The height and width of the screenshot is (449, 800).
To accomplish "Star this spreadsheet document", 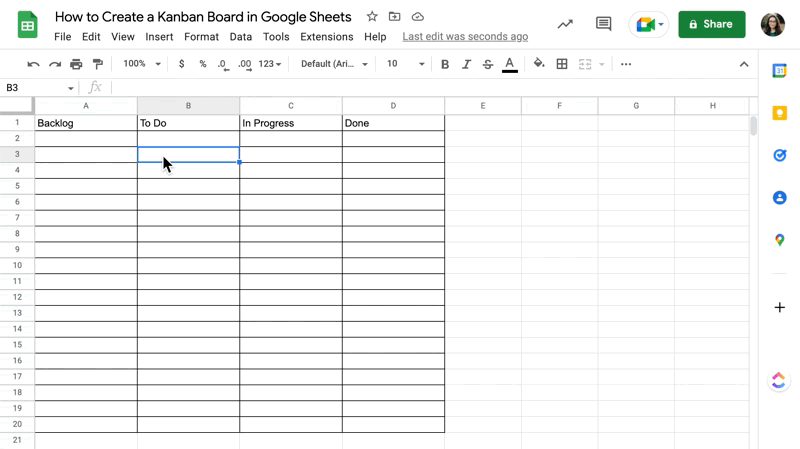I will (372, 17).
